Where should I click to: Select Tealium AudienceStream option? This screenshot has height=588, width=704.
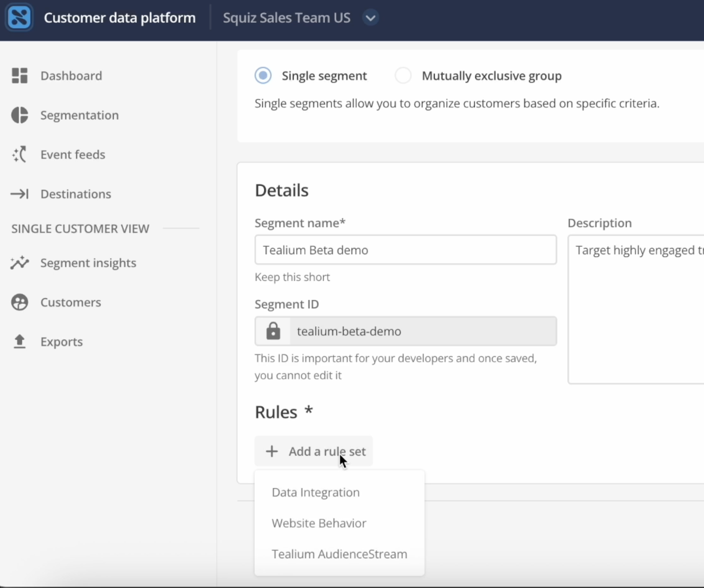(339, 554)
